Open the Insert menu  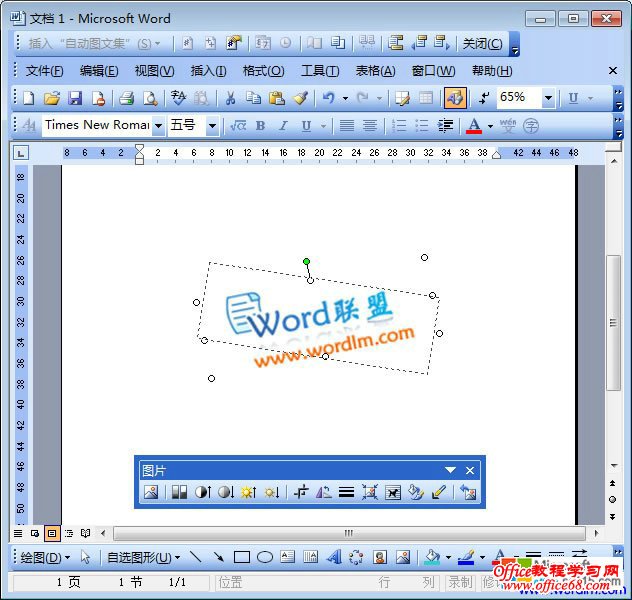click(x=208, y=71)
